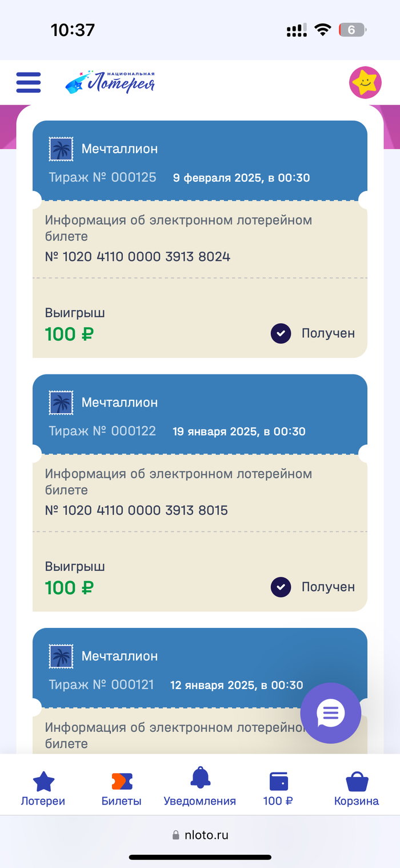
Task: Select ticket number ending in 8024
Action: (138, 257)
